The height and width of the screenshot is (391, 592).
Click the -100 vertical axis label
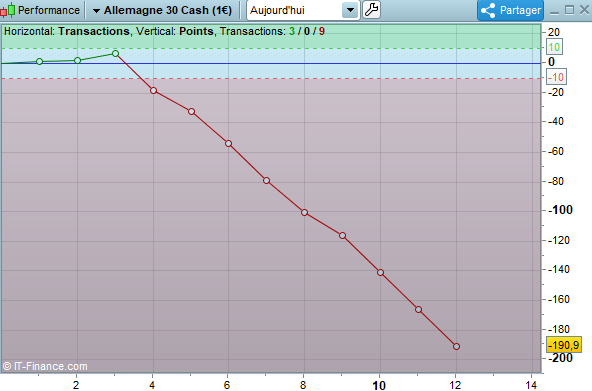click(561, 210)
